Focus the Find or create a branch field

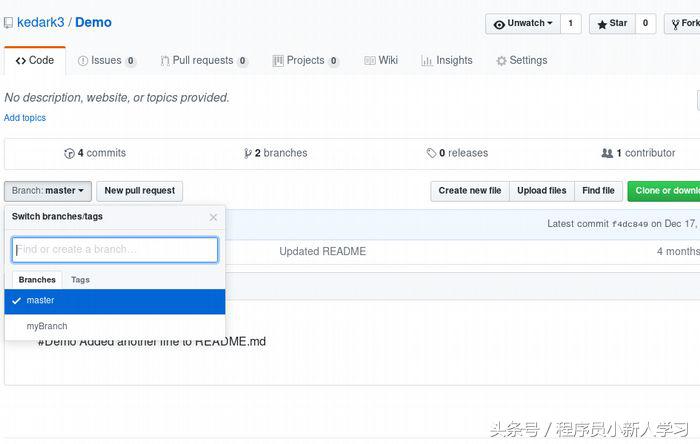115,249
